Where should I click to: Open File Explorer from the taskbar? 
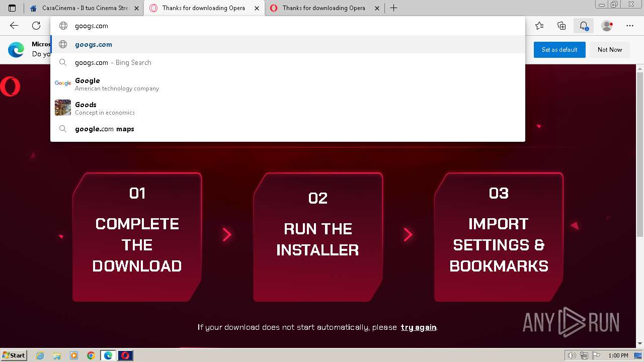[57, 355]
